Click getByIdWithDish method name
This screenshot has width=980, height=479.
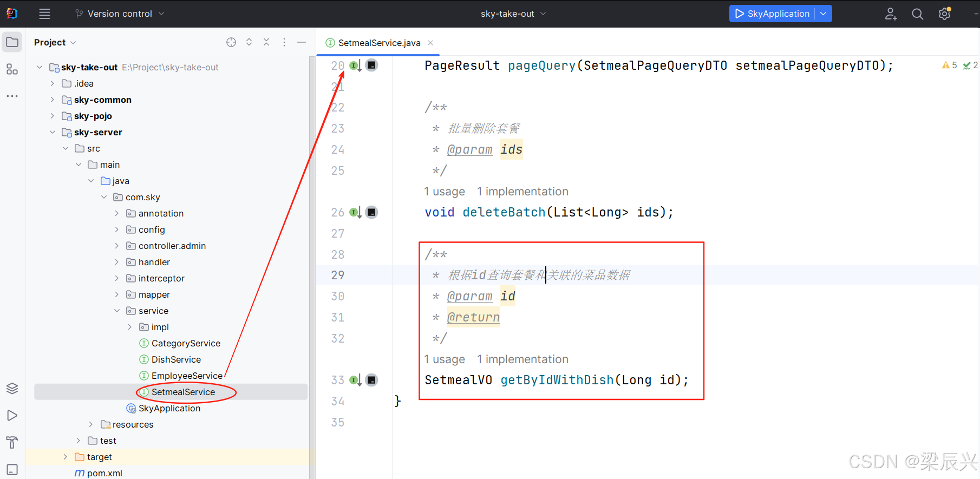pyautogui.click(x=557, y=380)
